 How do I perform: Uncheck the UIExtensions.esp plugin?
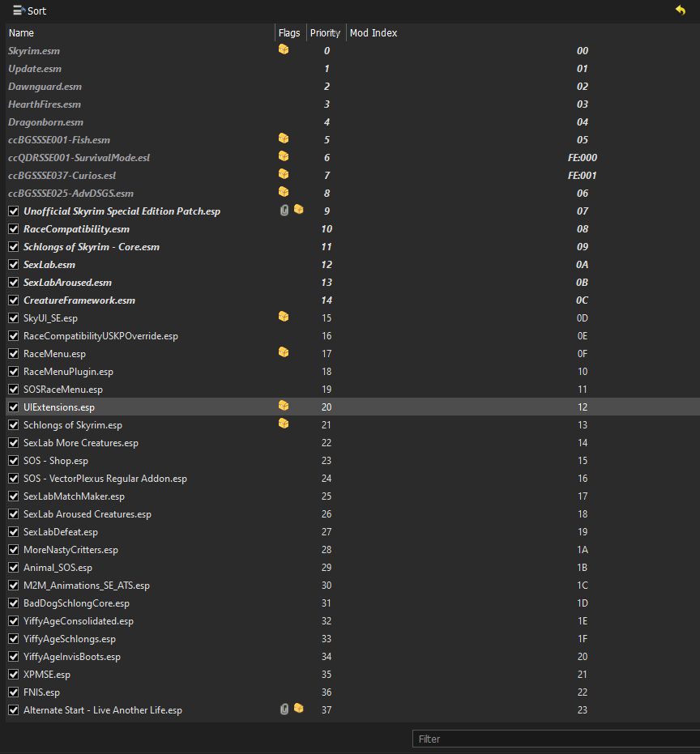(x=14, y=407)
